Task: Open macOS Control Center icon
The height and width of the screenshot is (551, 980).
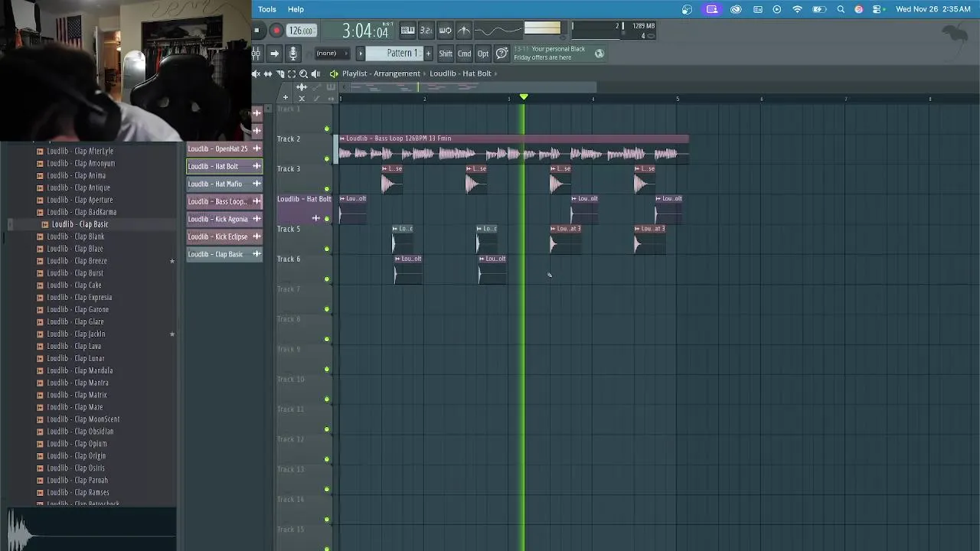Action: coord(877,9)
